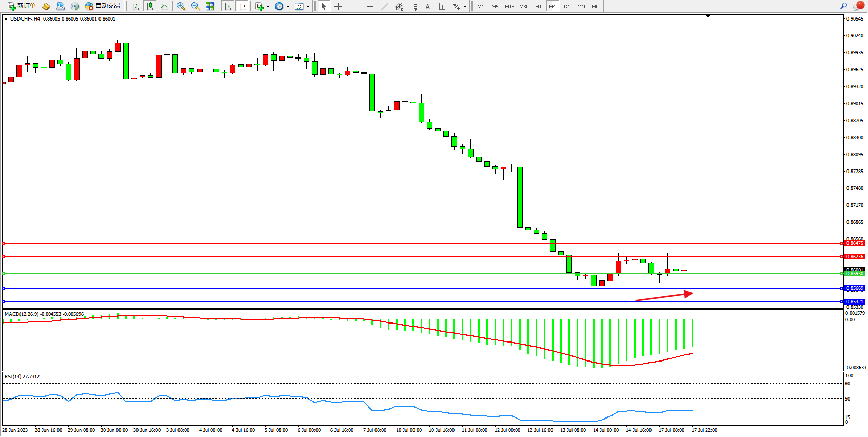Expand the chart templates dropdown
The height and width of the screenshot is (437, 868).
(x=308, y=7)
